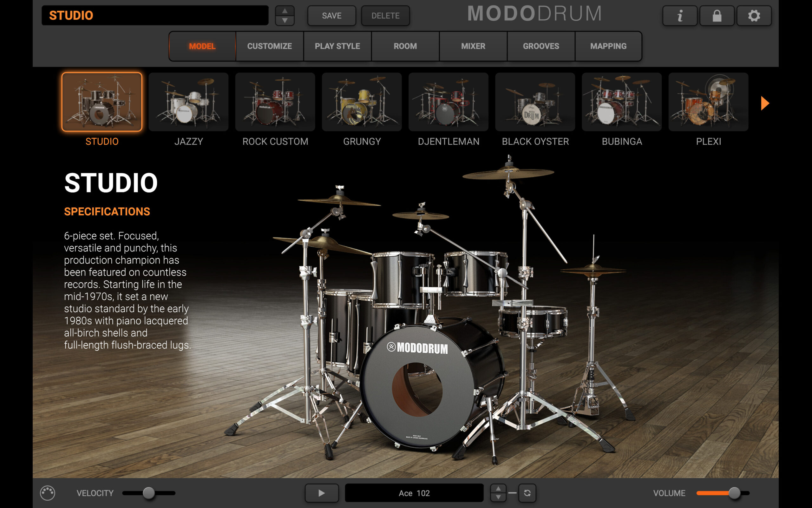
Task: Select next preset with bottom arrow
Action: click(285, 21)
